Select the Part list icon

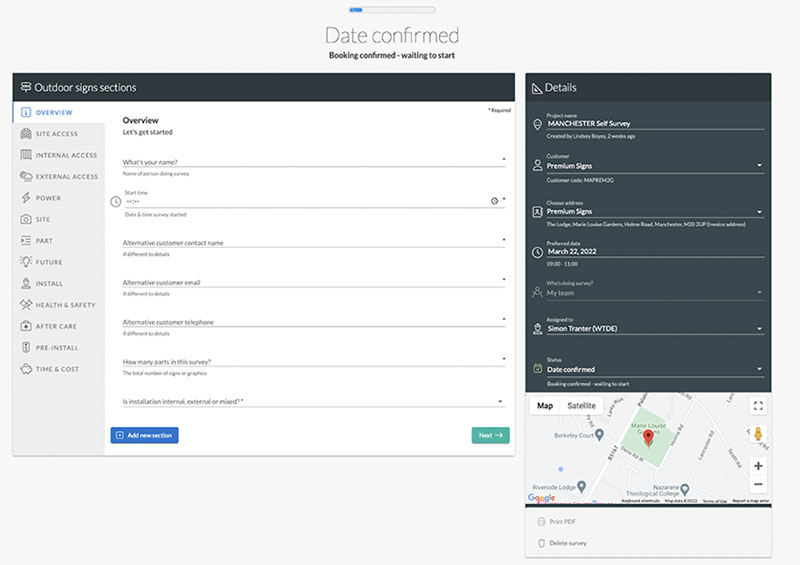tap(26, 240)
